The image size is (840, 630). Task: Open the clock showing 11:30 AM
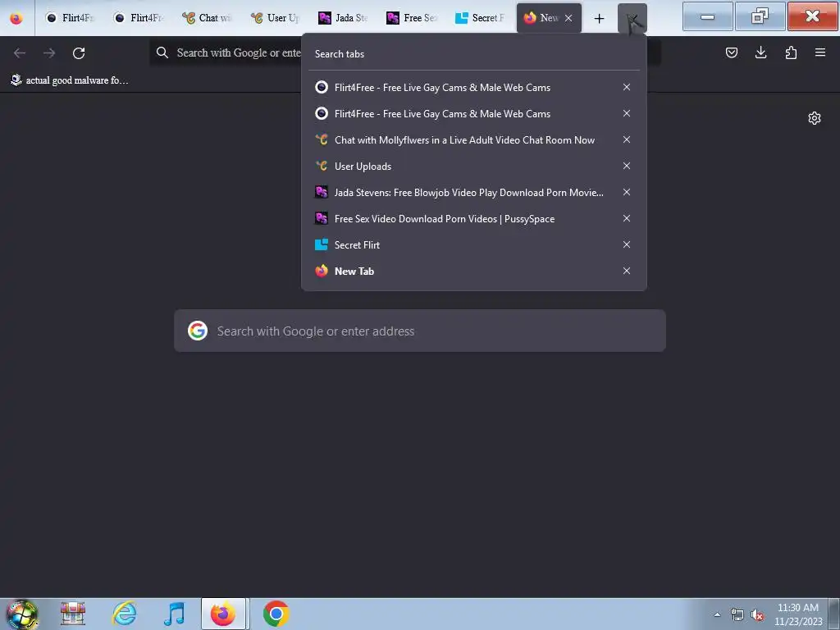(798, 614)
